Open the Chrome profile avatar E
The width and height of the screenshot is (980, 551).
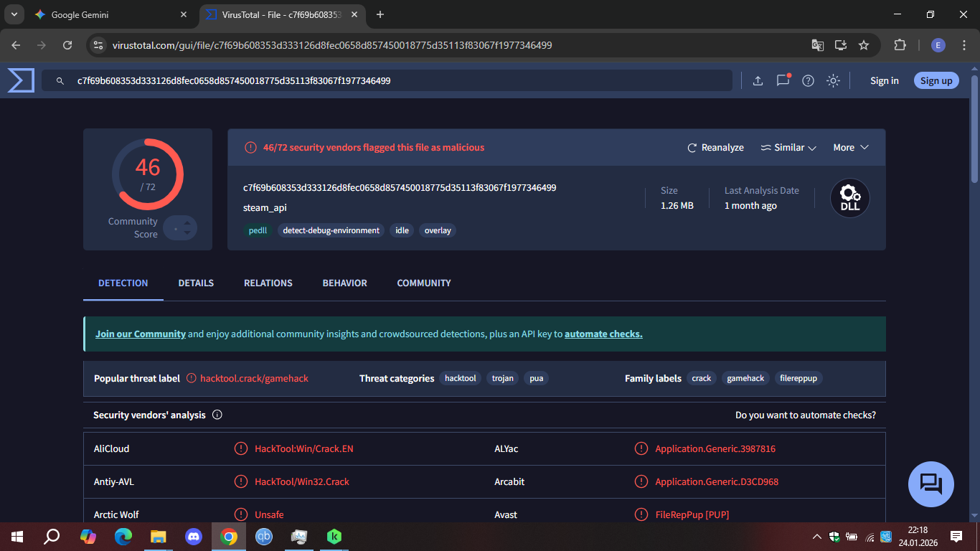[938, 45]
